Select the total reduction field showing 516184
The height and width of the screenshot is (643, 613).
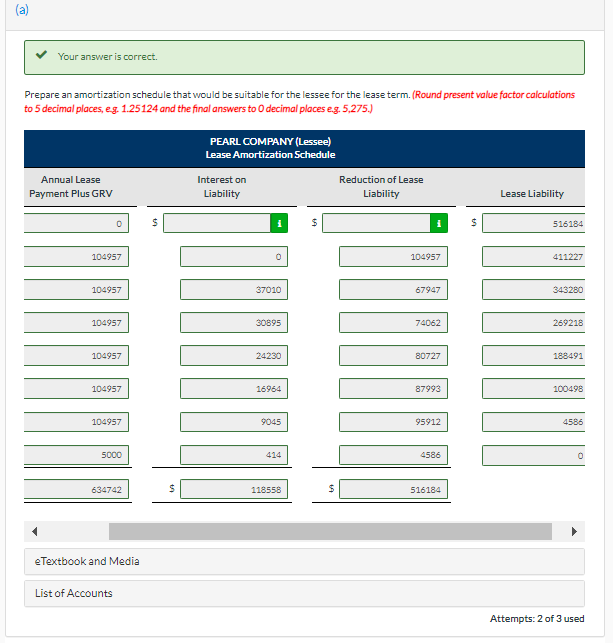[x=393, y=489]
